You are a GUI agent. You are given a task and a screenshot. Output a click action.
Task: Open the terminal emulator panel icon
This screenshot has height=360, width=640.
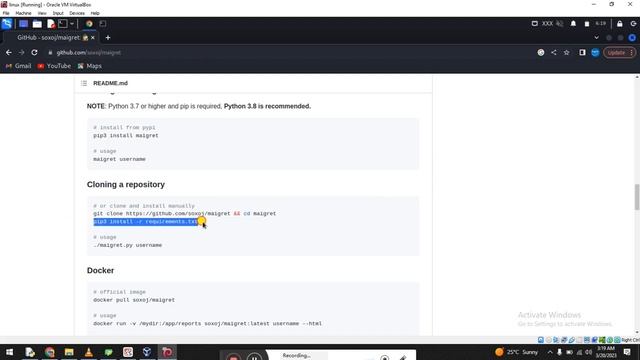tap(63, 24)
